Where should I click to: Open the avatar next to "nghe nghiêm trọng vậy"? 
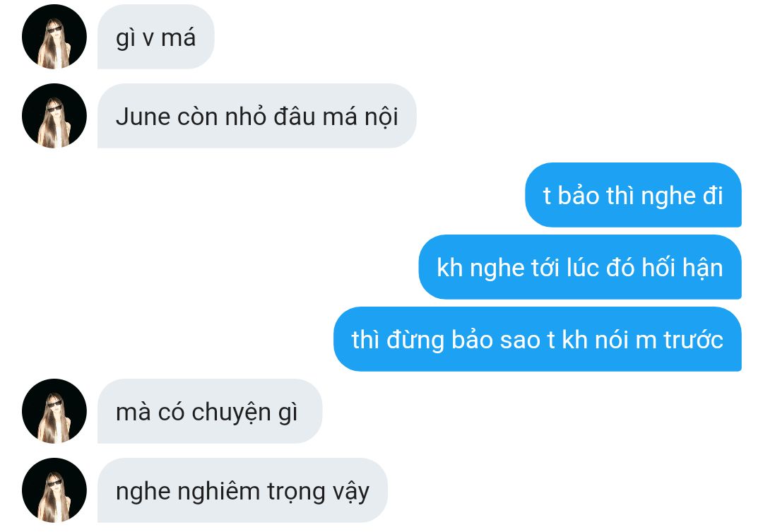pyautogui.click(x=54, y=490)
